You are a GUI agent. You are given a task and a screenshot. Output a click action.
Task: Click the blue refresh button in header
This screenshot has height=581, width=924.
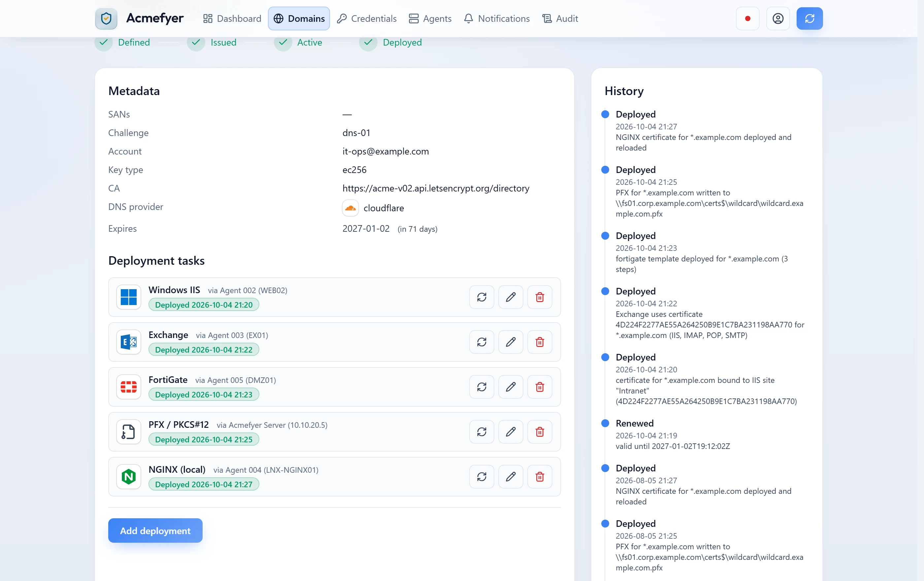(x=809, y=18)
